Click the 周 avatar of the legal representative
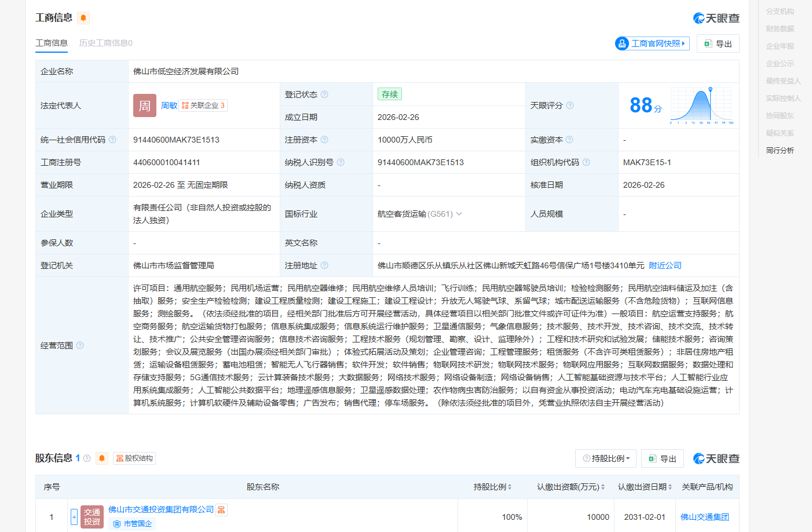Screen dimensions: 812x532 pos(145,105)
